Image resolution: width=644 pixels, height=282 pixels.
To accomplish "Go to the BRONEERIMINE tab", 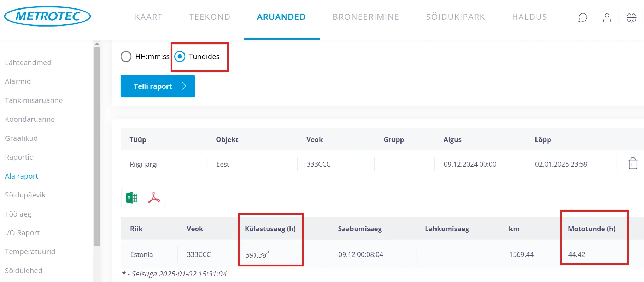I will 366,17.
